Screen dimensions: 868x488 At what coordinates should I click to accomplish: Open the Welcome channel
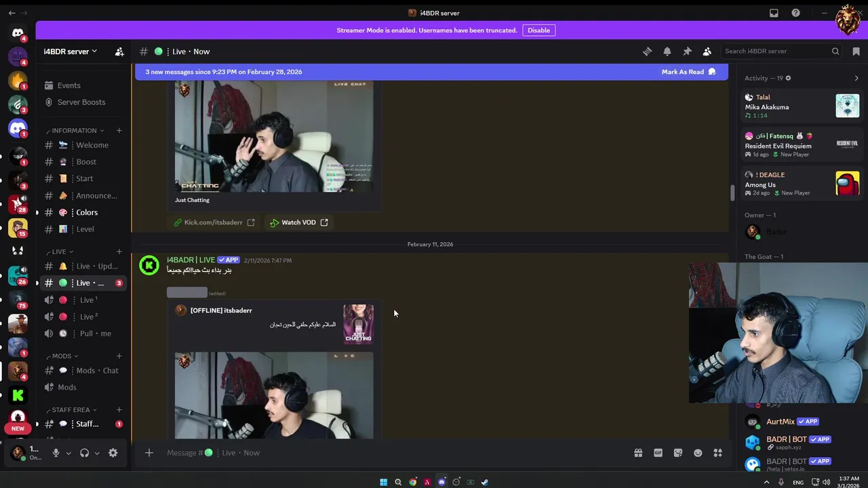click(83, 145)
